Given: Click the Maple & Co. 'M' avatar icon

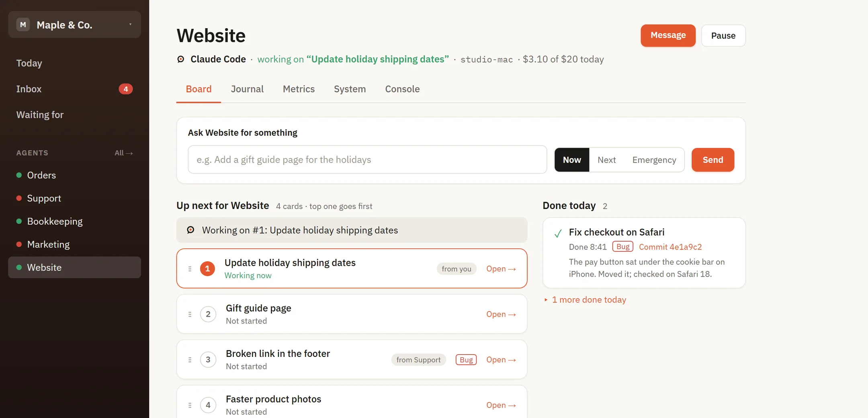Looking at the screenshot, I should (23, 25).
